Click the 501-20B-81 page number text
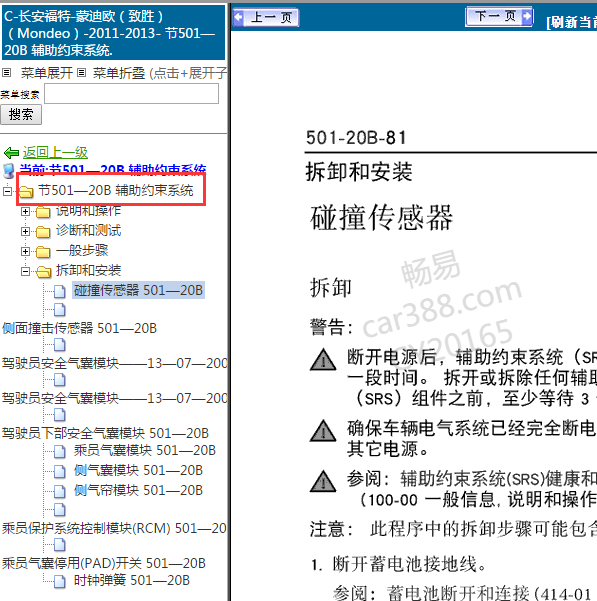 pos(356,138)
